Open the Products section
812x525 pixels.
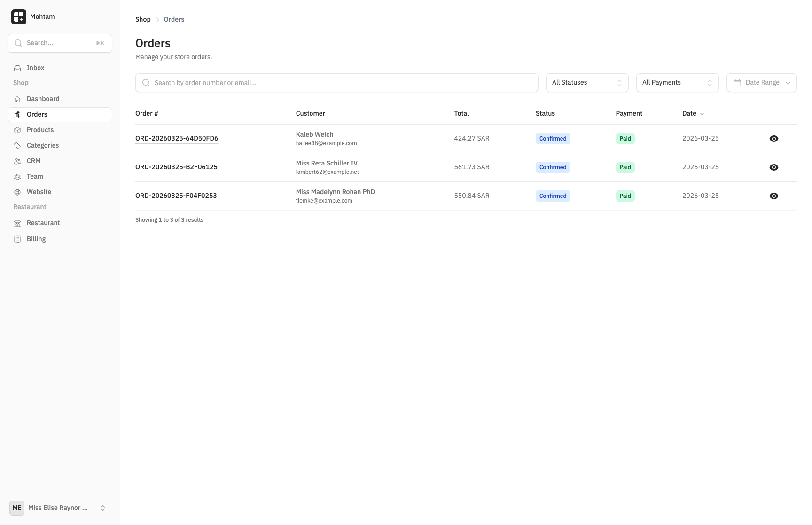pyautogui.click(x=40, y=130)
